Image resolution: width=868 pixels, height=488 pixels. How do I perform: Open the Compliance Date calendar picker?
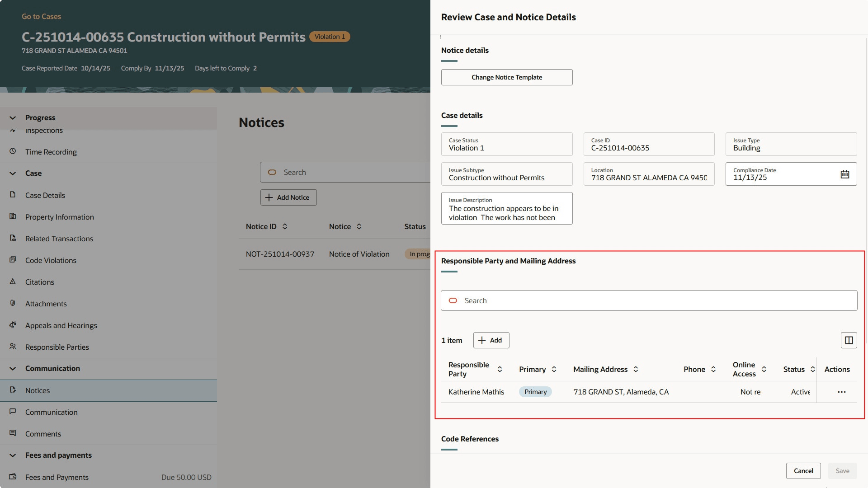(x=845, y=174)
